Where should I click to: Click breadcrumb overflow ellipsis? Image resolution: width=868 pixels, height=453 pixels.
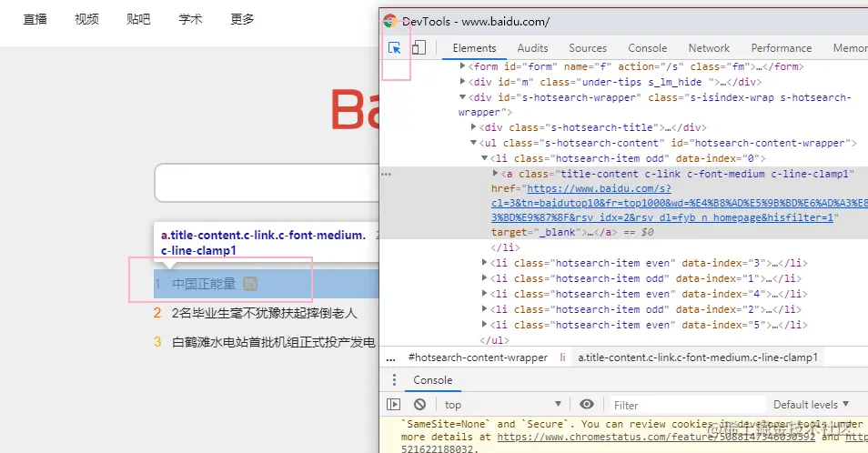click(391, 357)
